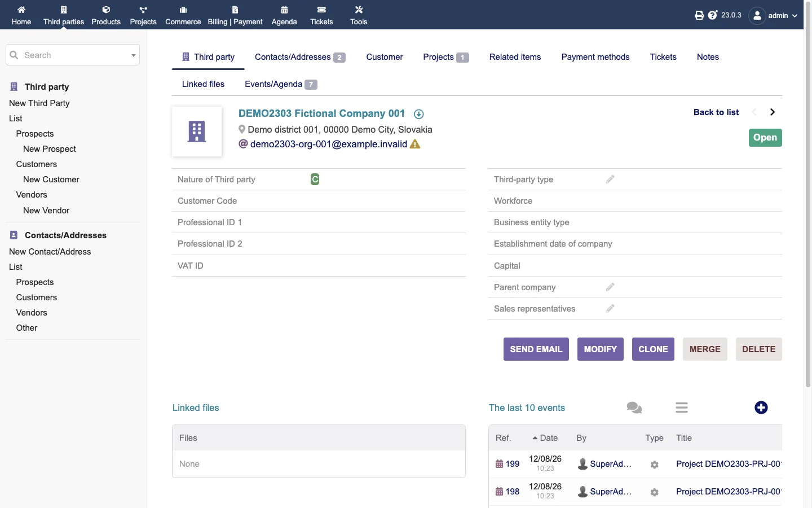Open the help icon beside version 23.0.3
812x508 pixels.
pos(713,15)
